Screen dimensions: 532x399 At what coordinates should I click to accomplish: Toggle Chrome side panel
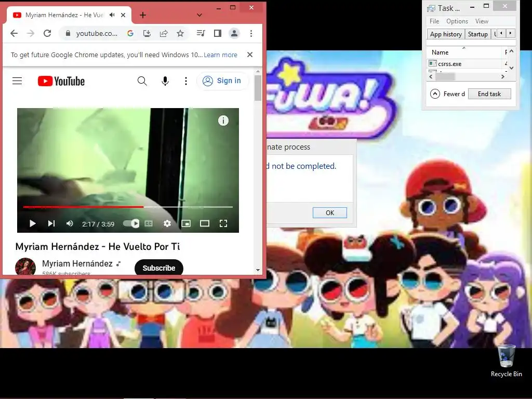point(218,33)
